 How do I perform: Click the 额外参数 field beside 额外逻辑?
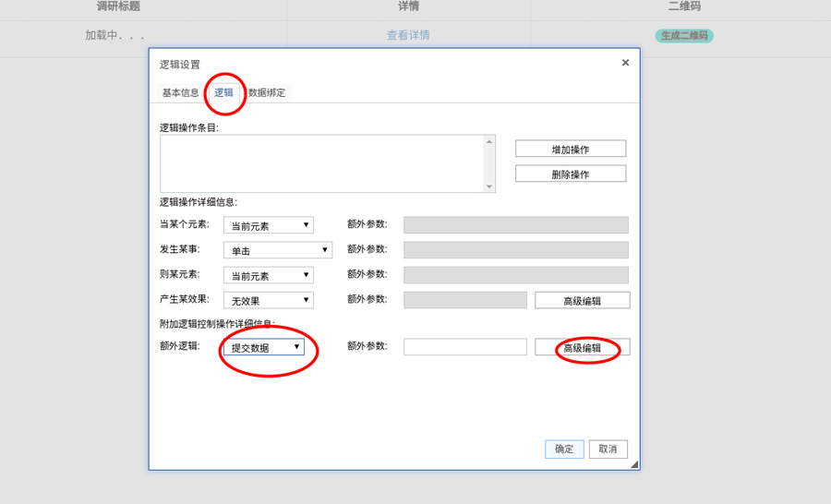(x=464, y=347)
